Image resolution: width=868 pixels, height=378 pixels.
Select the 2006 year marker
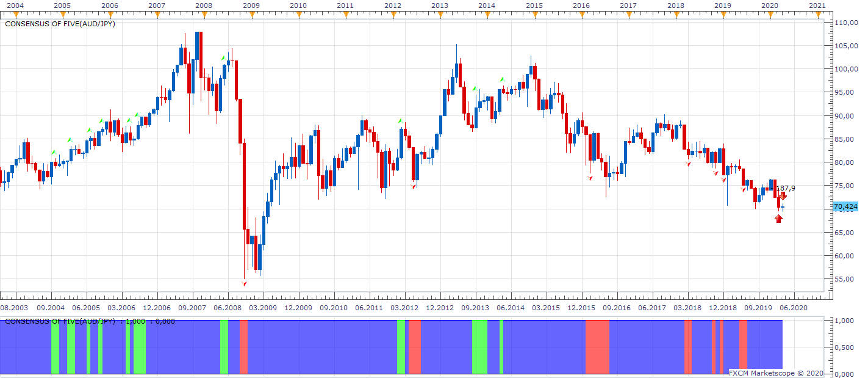tap(109, 5)
